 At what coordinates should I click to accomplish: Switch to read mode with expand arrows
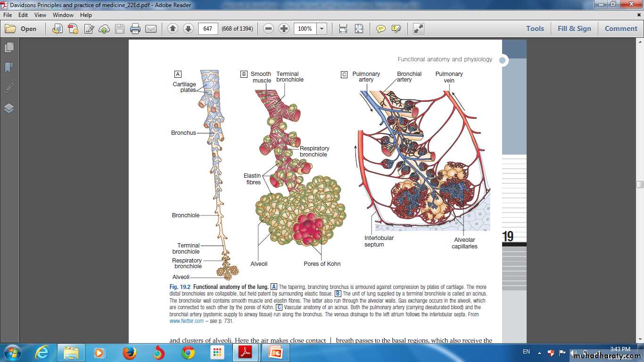point(418,29)
